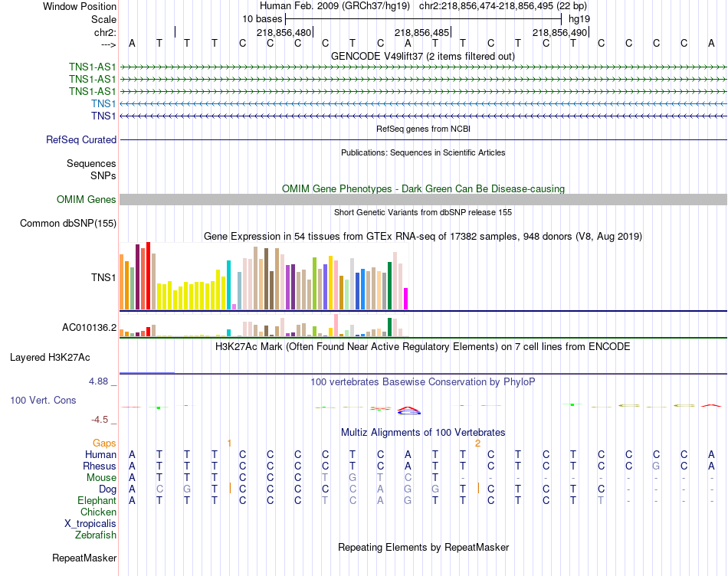Click the Zebrafish species label
This screenshot has width=728, height=576.
tap(96, 535)
